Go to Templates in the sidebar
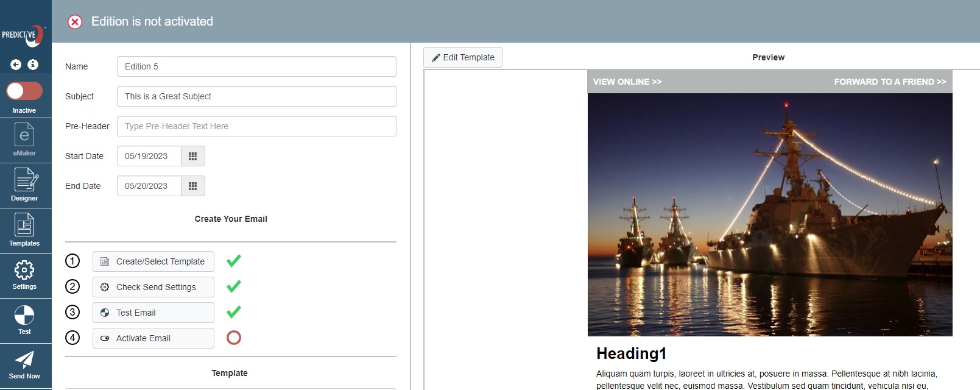The image size is (980, 390). tap(24, 230)
